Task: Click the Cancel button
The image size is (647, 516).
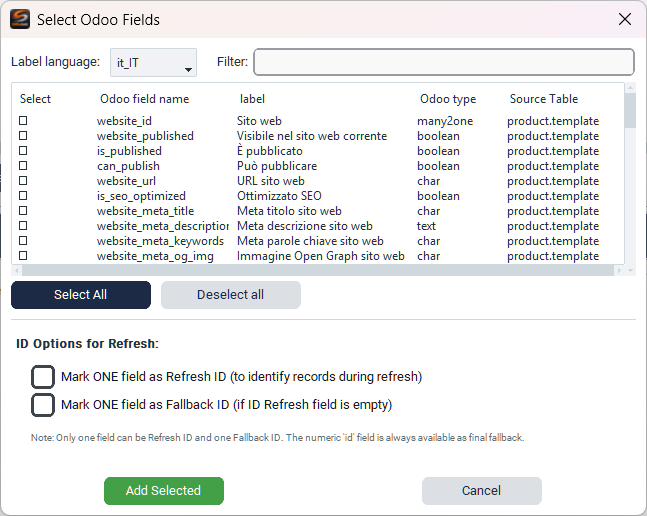Action: (x=482, y=491)
